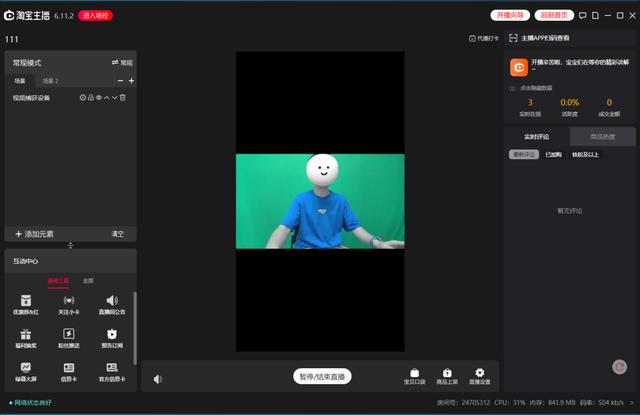
Task: Open the 宝贝口袋 shopping bag icon
Action: point(414,376)
